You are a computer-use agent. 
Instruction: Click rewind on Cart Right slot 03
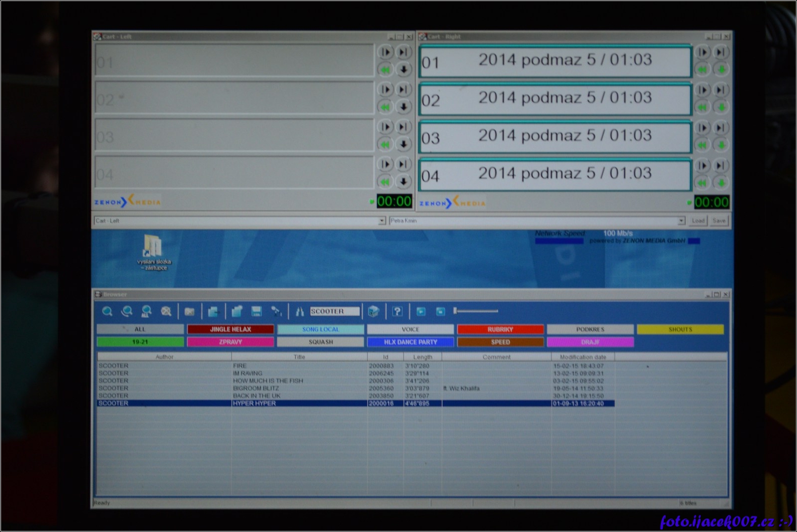702,145
